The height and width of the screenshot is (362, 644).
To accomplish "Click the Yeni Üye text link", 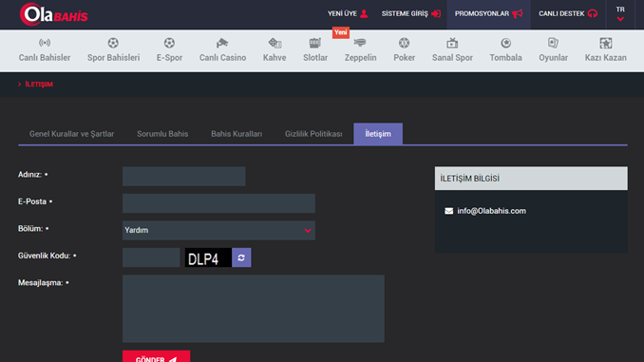I will [342, 13].
